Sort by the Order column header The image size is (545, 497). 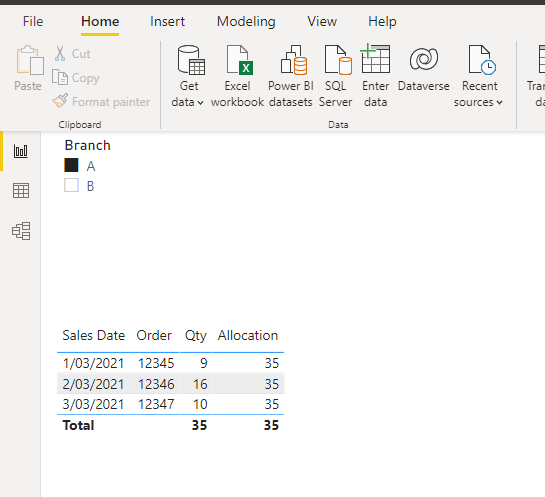coord(154,335)
